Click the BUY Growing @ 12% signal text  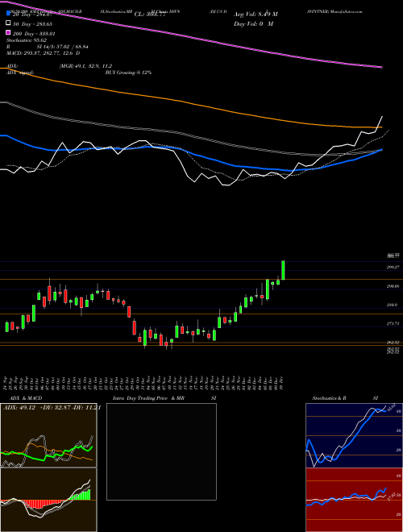click(128, 73)
